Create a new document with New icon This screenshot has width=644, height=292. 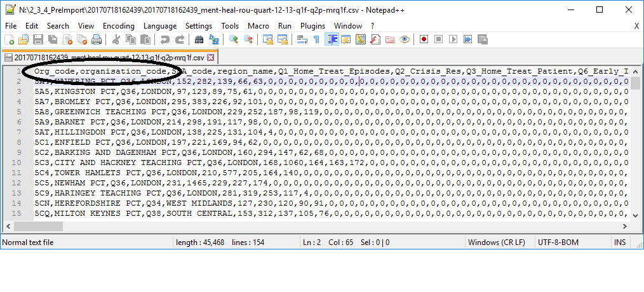pos(9,39)
